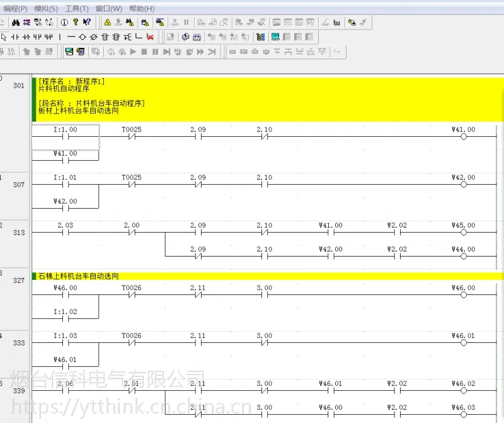
Task: Select the new OR contact tool
Action: point(37,37)
